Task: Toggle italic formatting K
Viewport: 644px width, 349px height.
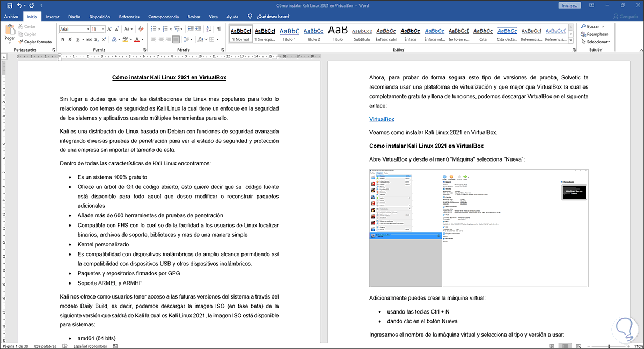Action: [71, 40]
